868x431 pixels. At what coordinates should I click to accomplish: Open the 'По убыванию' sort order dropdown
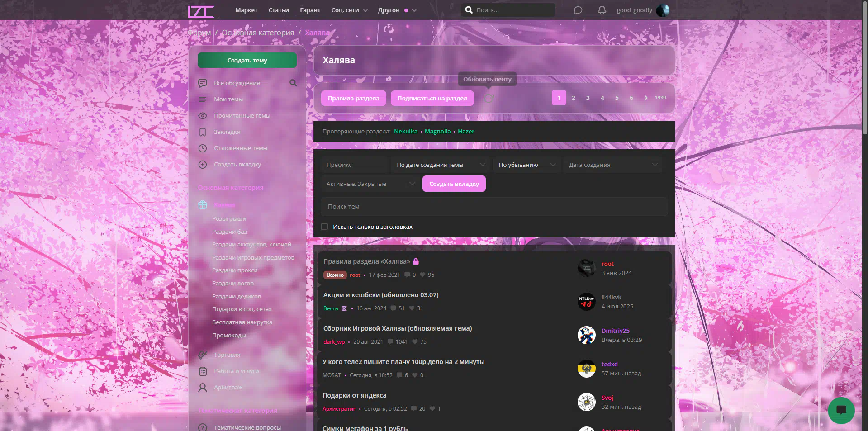tap(526, 165)
